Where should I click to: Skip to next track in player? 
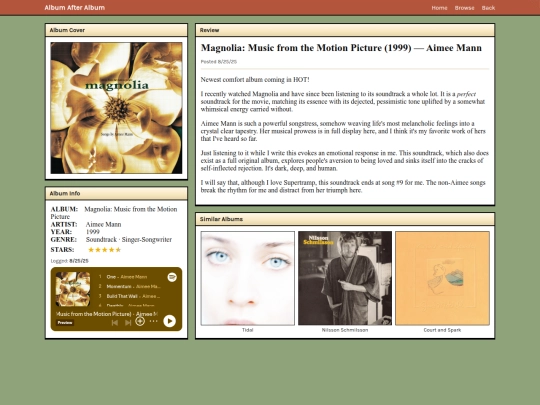[x=128, y=323]
